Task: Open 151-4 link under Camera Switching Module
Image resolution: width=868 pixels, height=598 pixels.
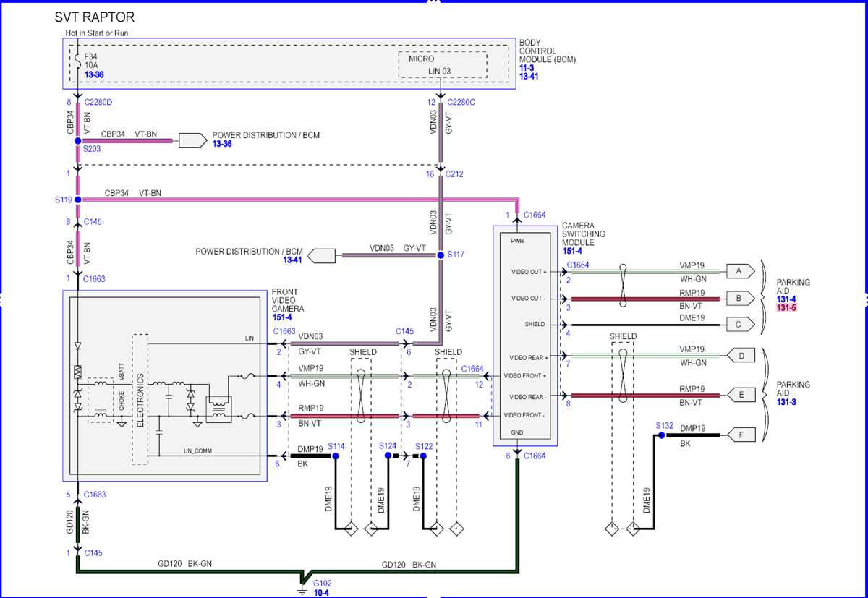Action: (571, 251)
